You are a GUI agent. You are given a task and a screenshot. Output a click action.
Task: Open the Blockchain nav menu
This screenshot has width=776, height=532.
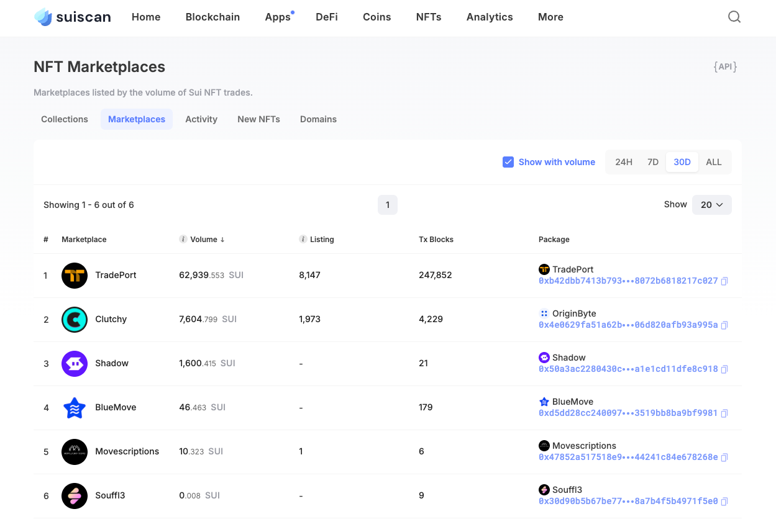[x=212, y=17]
